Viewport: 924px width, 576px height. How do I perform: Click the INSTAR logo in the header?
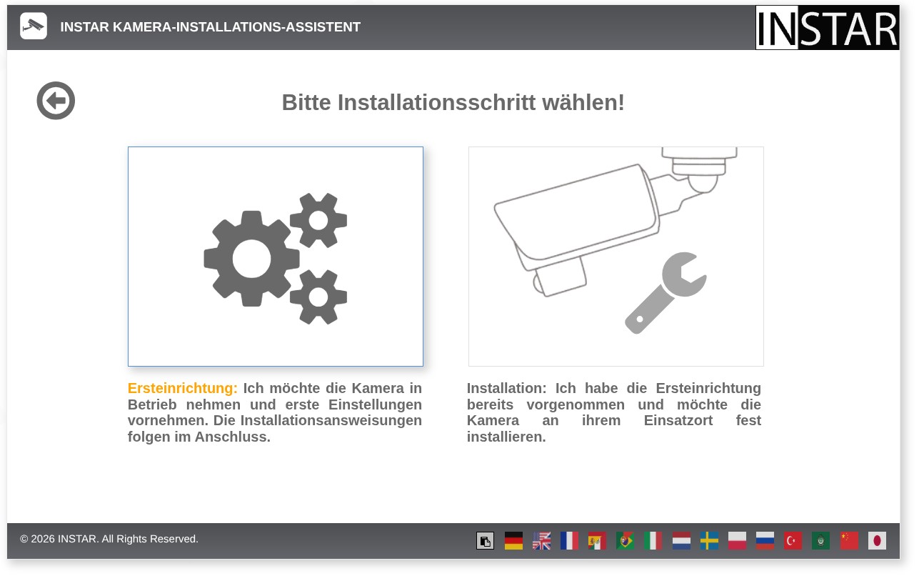(x=827, y=28)
